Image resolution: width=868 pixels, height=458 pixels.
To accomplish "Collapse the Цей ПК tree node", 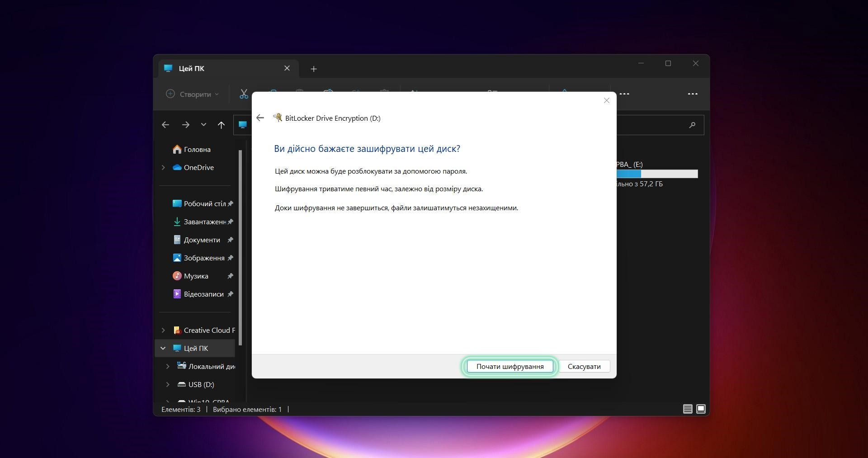I will [x=163, y=348].
